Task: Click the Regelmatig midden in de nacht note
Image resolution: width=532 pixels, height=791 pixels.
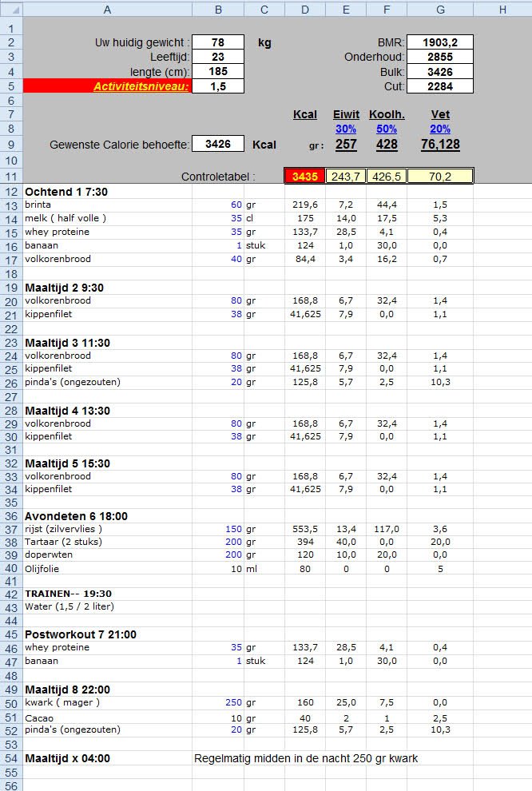Action: point(306,758)
